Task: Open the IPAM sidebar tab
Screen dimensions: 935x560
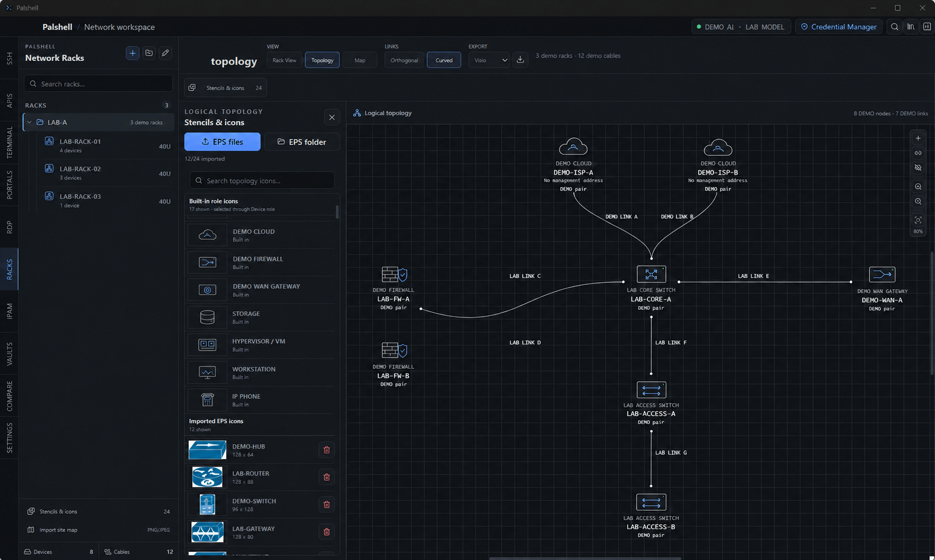Action: (x=9, y=311)
